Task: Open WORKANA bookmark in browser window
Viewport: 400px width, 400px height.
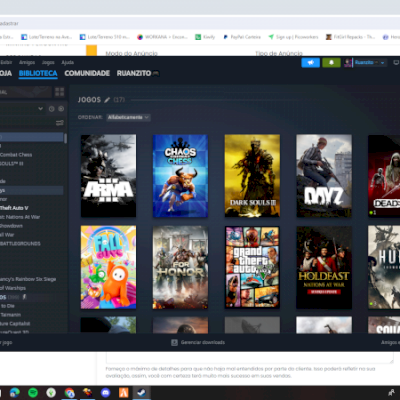Action: pos(162,37)
